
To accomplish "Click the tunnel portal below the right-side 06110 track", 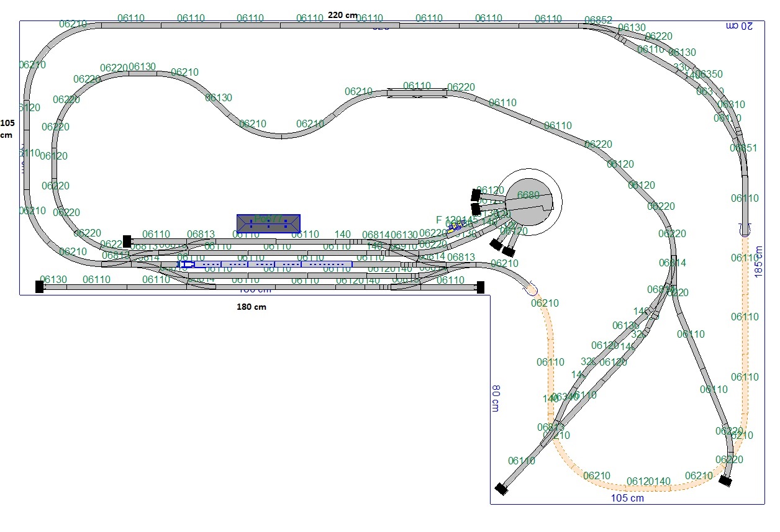I will pos(745,230).
